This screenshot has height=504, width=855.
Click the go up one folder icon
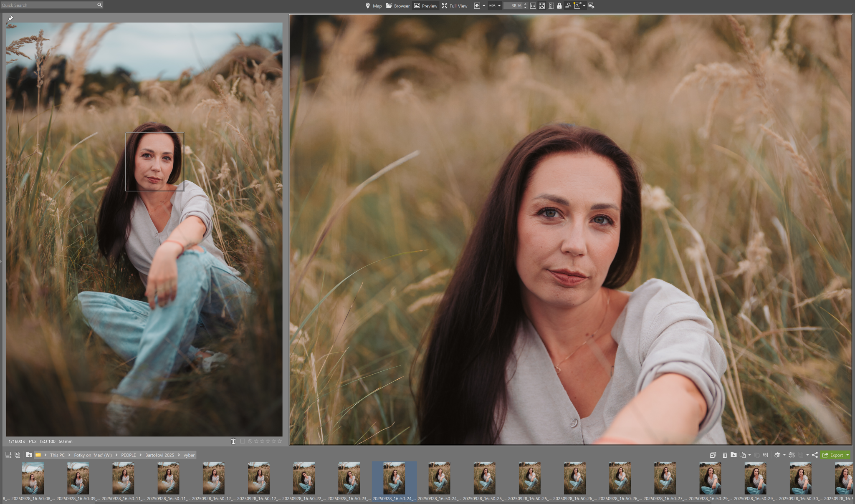coord(29,455)
